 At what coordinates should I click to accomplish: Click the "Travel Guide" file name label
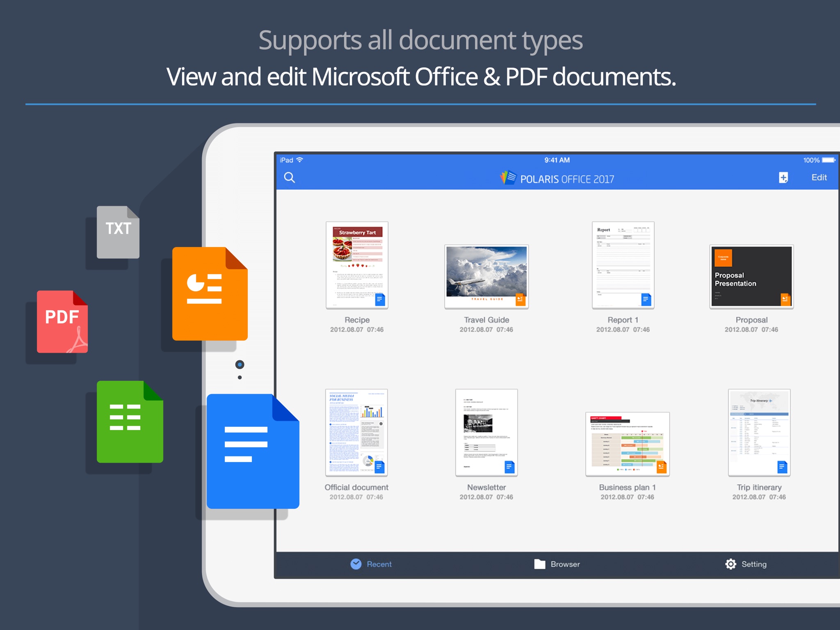click(486, 320)
